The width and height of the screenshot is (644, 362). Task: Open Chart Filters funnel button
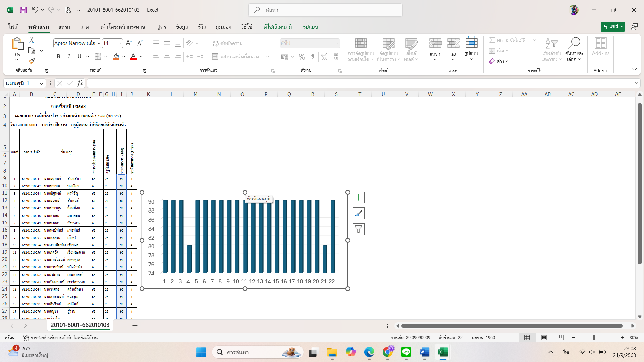[359, 229]
